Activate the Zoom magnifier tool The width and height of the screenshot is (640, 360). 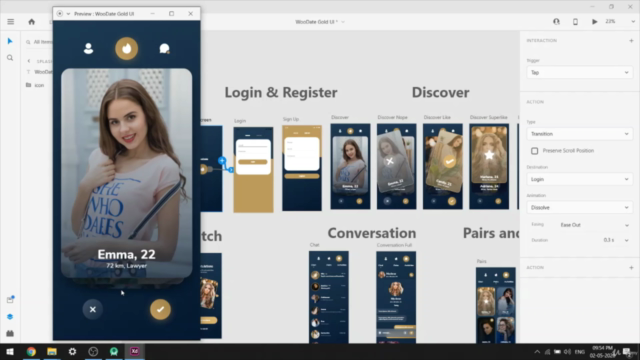[x=10, y=58]
